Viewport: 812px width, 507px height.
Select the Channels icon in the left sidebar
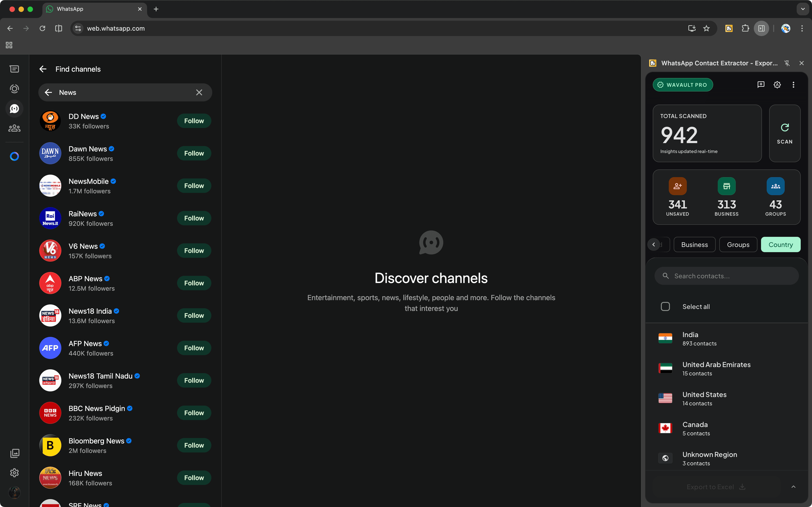(14, 108)
